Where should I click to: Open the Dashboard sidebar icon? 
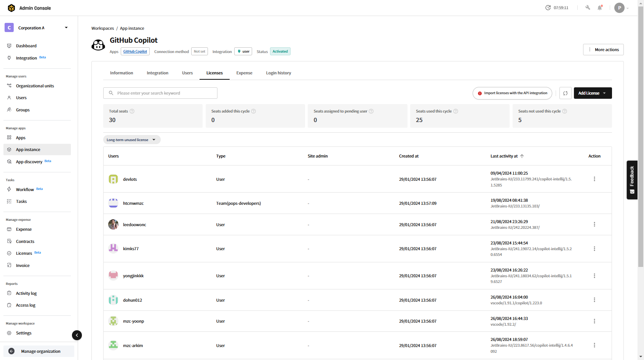point(9,46)
